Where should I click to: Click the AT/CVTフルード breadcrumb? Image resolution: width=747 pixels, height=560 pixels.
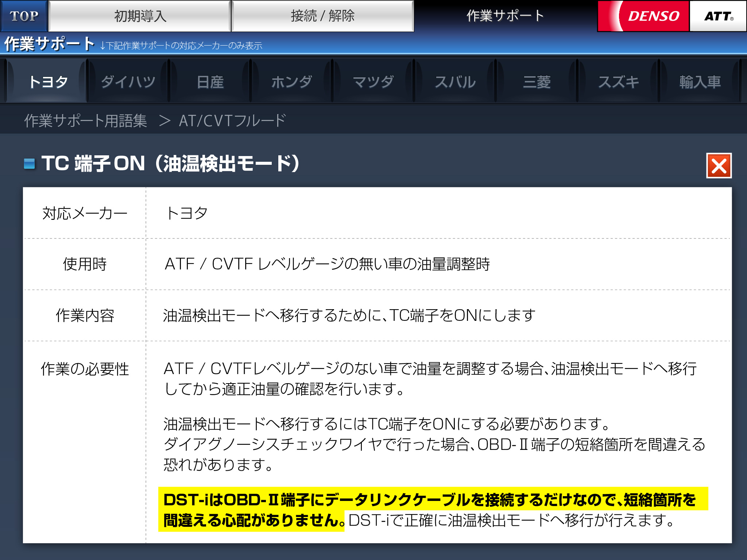click(x=232, y=121)
